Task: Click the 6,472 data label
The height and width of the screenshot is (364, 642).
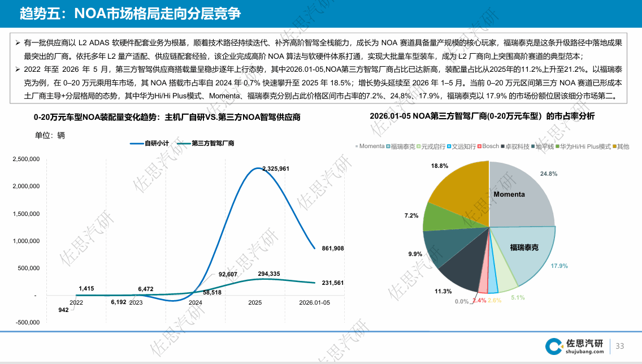Action: tap(145, 289)
